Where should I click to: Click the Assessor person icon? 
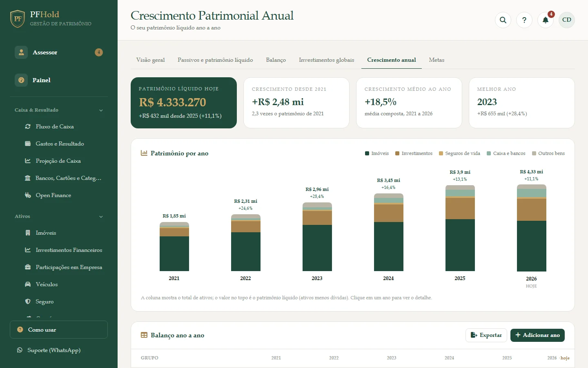(21, 52)
